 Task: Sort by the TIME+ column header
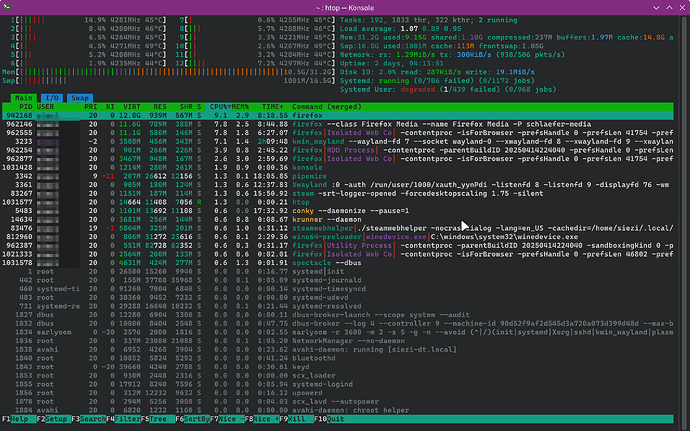tap(273, 107)
